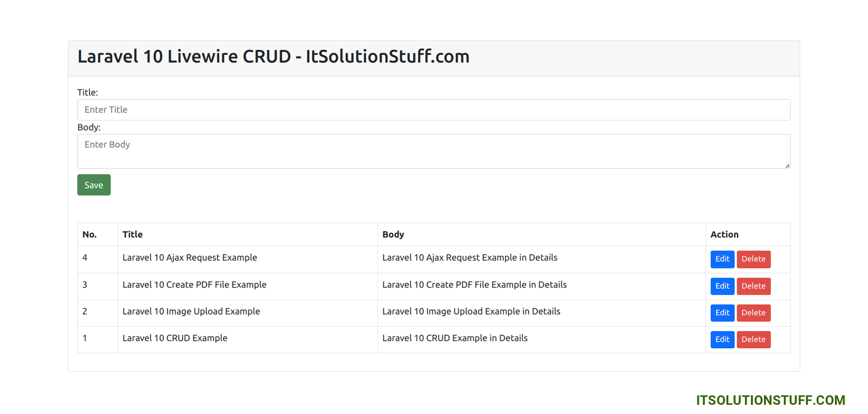Delete the Image Upload Example row
This screenshot has width=868, height=414.
[x=753, y=313]
